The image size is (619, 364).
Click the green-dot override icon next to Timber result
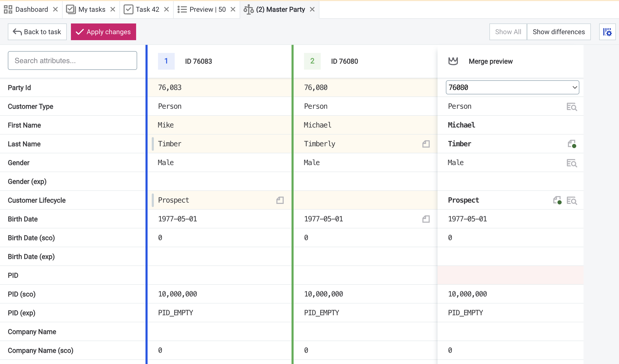(572, 144)
